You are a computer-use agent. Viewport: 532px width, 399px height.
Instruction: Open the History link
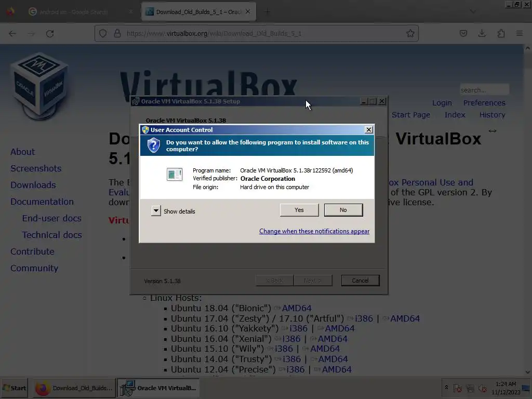pos(493,115)
